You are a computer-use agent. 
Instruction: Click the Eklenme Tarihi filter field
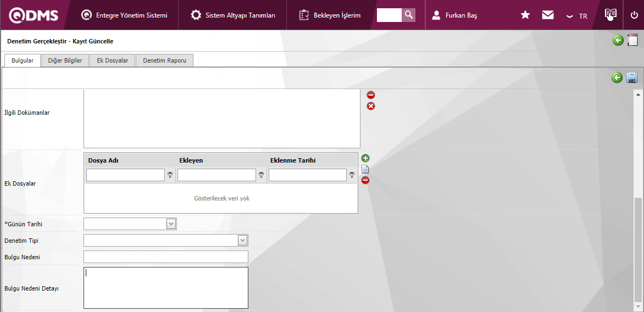click(308, 175)
